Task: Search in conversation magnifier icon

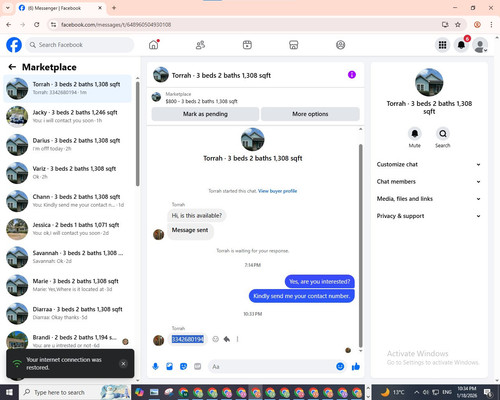Action: pos(443,134)
